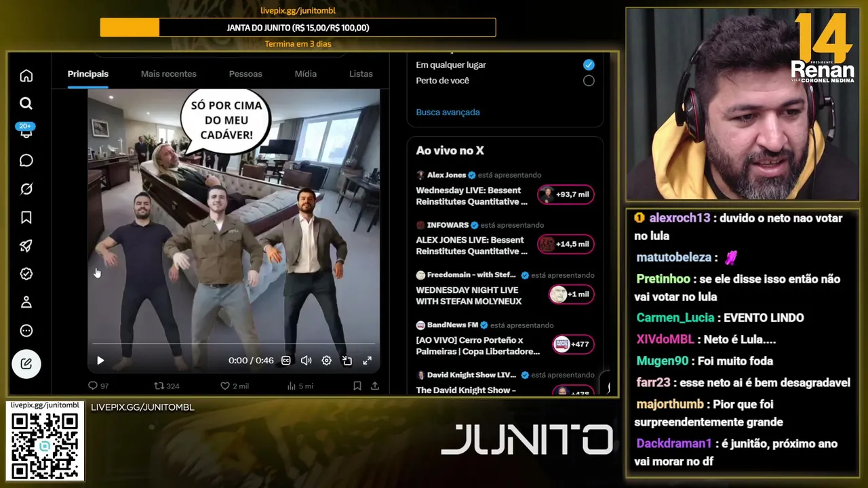This screenshot has height=488, width=868.
Task: Open the Mídia tab
Action: pyautogui.click(x=306, y=74)
